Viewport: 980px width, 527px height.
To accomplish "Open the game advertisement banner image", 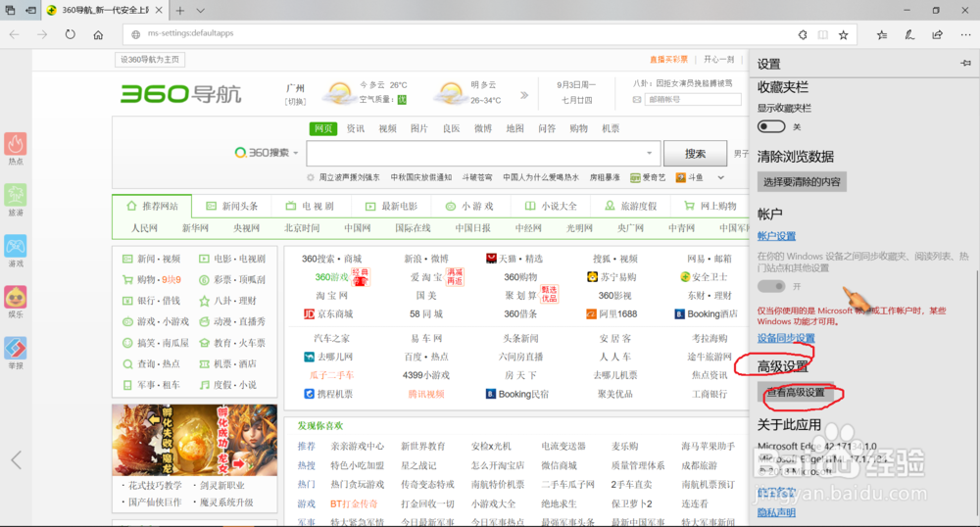I will pyautogui.click(x=194, y=440).
